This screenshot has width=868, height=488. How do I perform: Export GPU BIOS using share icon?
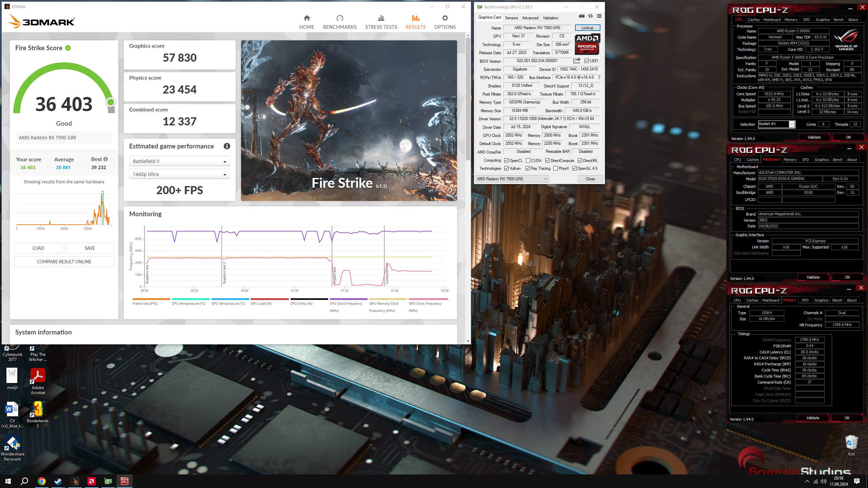(x=577, y=61)
